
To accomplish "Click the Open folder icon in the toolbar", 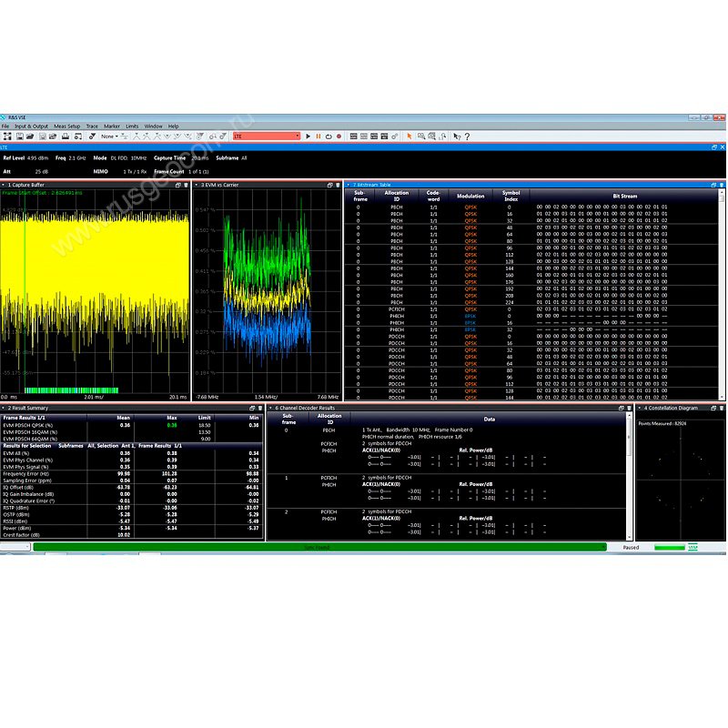I will pos(30,136).
